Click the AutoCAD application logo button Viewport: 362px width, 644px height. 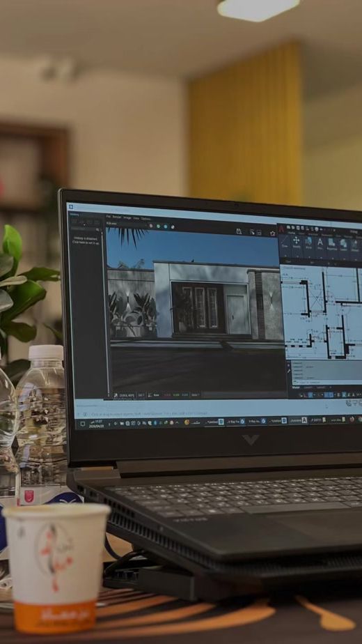click(x=281, y=229)
